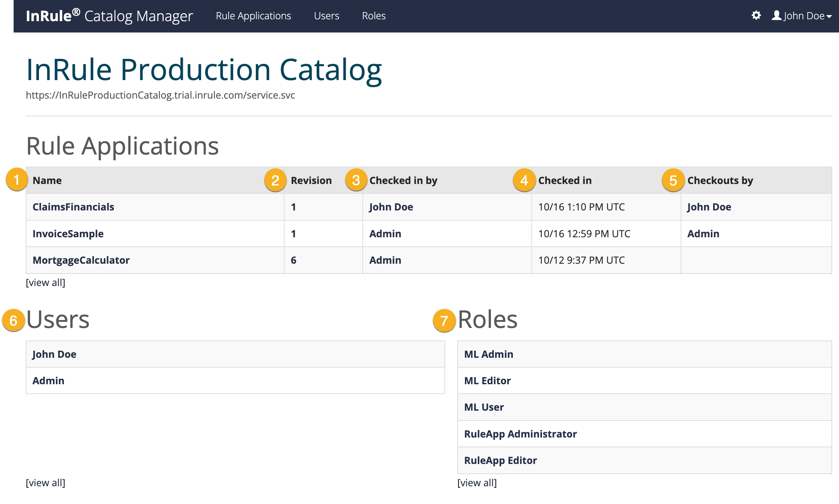Image resolution: width=839 pixels, height=504 pixels.
Task: Open the Roles navigation item
Action: click(x=373, y=16)
